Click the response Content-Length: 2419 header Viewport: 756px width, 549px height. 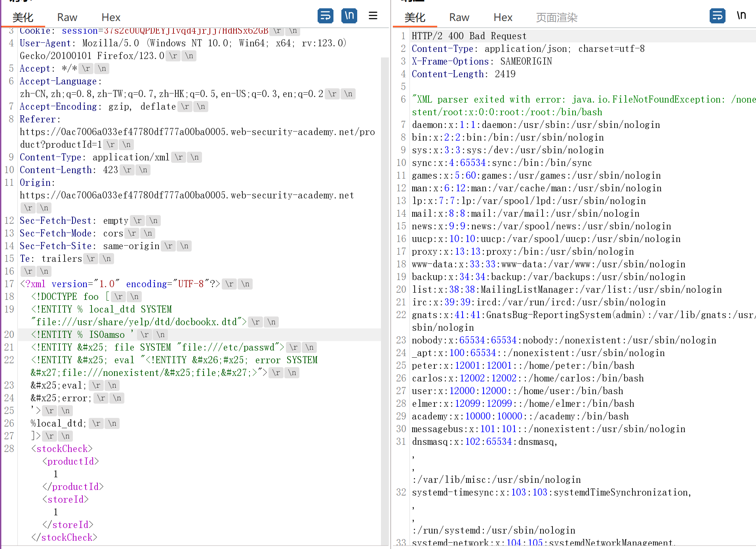[464, 74]
